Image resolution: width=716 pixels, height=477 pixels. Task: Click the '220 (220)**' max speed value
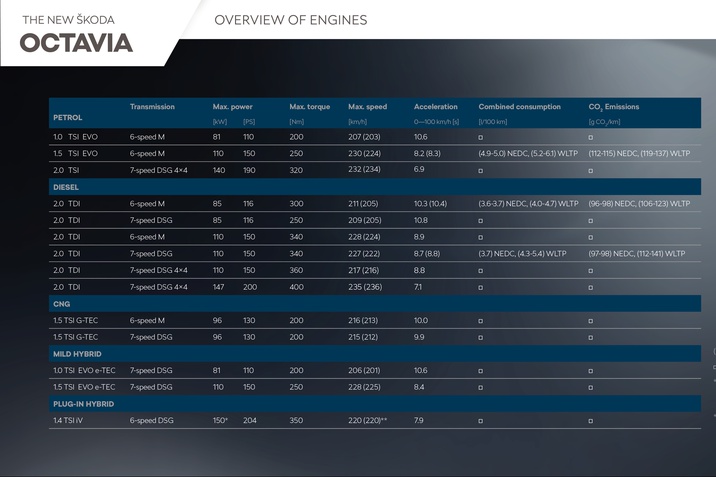tap(368, 420)
